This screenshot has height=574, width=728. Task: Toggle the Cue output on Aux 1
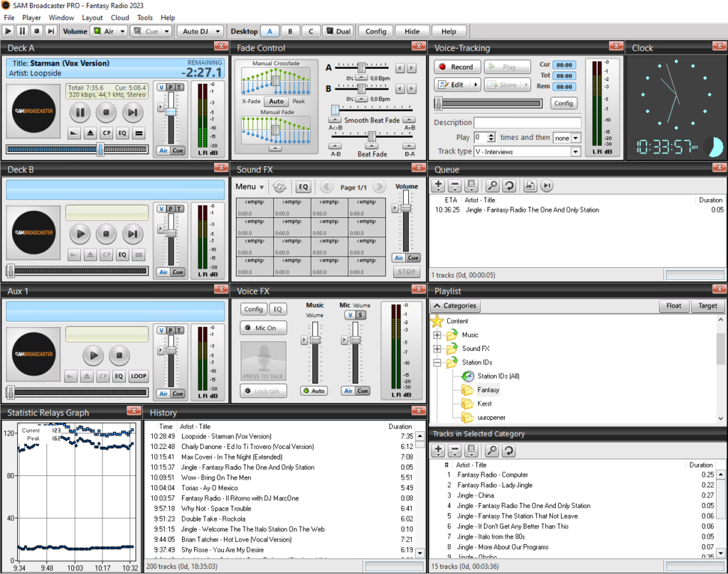(x=178, y=394)
